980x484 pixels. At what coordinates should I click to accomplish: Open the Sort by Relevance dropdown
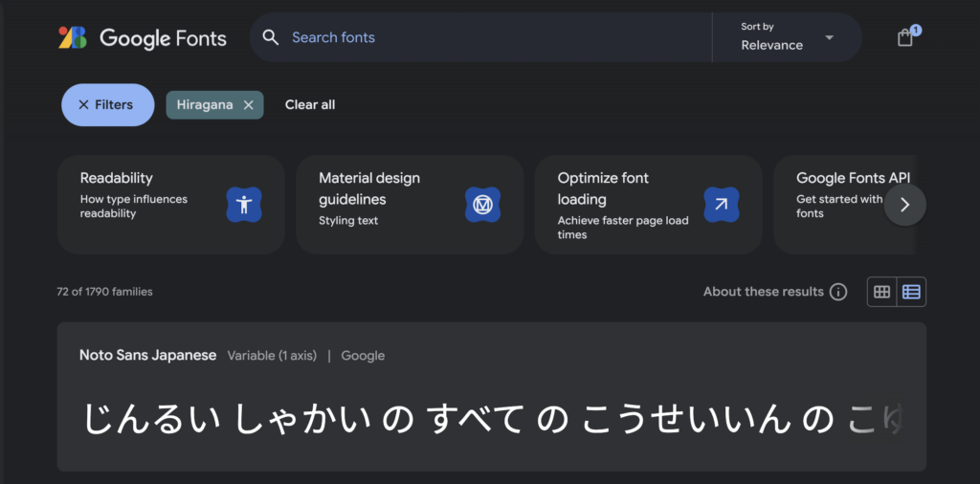click(x=787, y=37)
